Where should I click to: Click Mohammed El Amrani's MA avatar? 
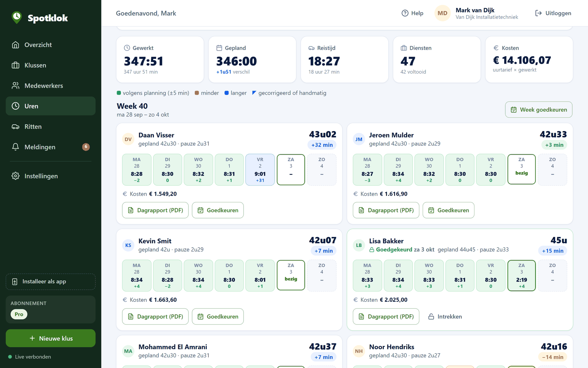[128, 351]
